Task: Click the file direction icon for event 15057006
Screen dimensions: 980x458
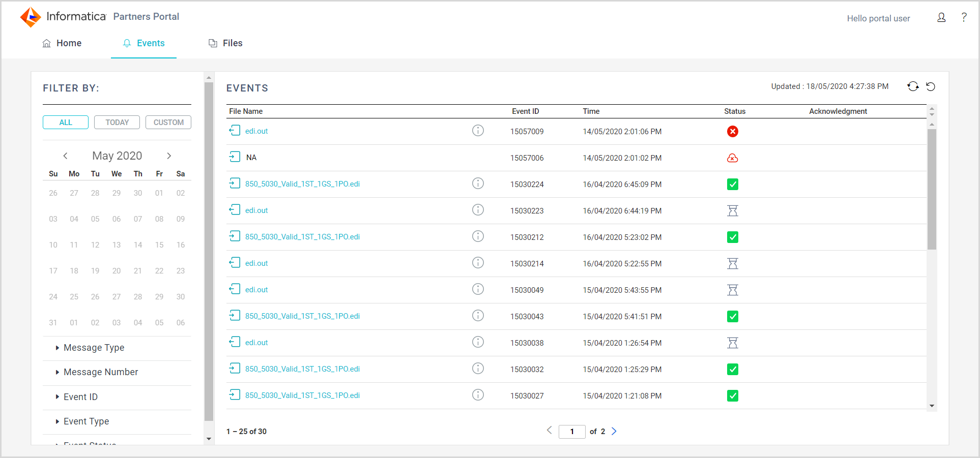Action: 235,157
